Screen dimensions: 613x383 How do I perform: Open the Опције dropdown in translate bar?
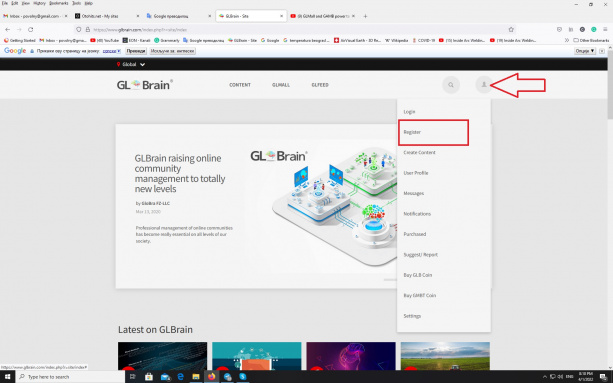point(585,51)
